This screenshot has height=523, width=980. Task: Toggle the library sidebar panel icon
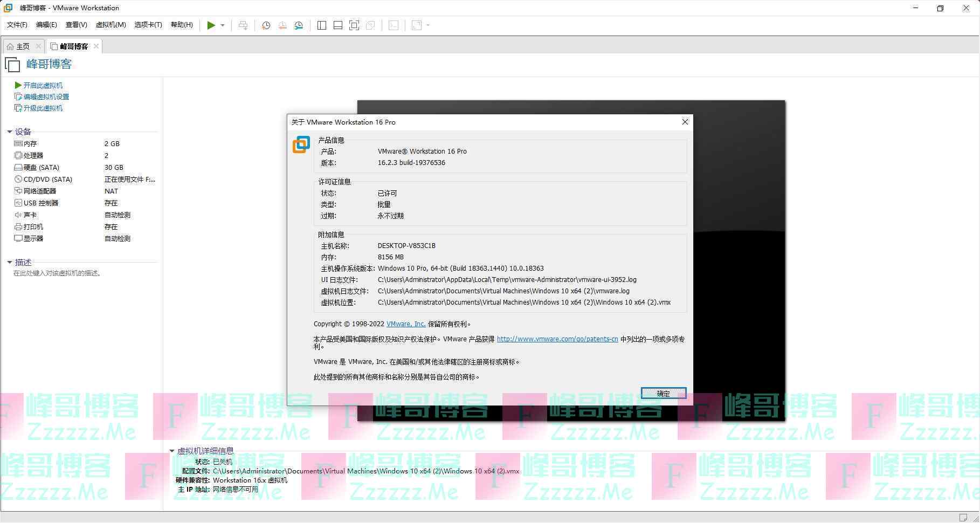coord(322,25)
